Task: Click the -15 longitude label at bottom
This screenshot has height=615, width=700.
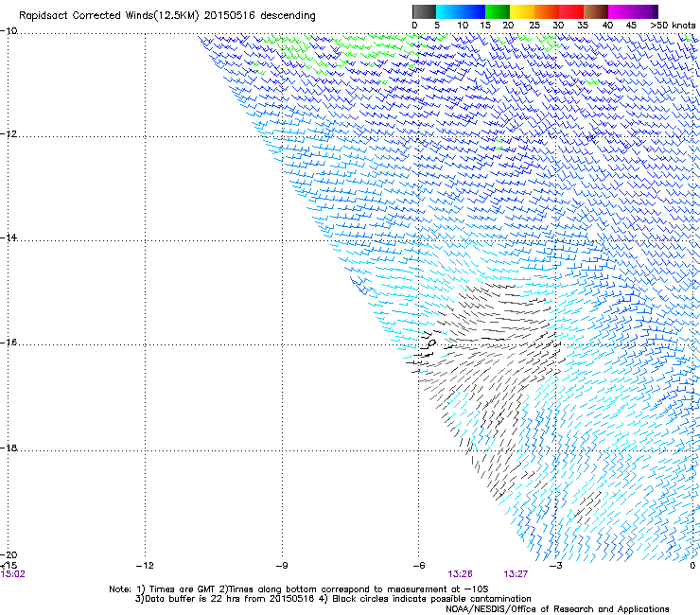Action: point(9,566)
